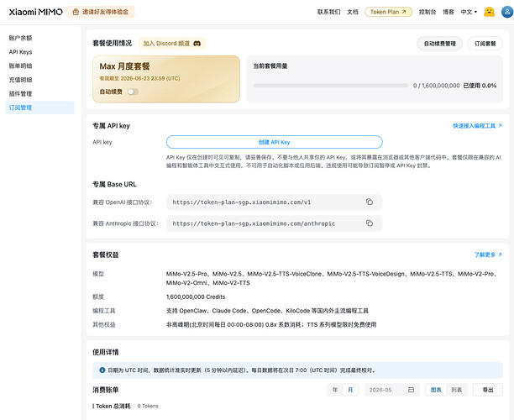Click the 1,600,000,000 Credits value

coord(196,297)
